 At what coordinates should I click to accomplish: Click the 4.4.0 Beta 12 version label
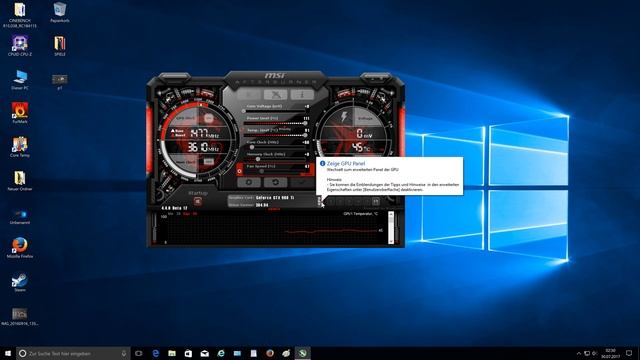click(174, 208)
